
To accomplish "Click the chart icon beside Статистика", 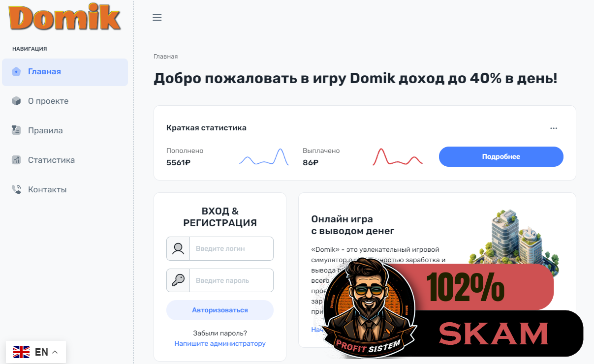I will pos(16,160).
